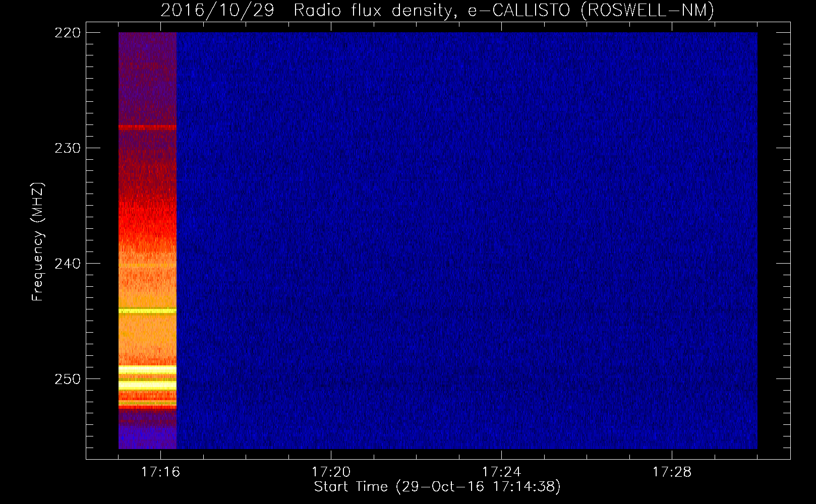Click the Start Time axis label
Image resolution: width=816 pixels, height=504 pixels.
pyautogui.click(x=437, y=487)
